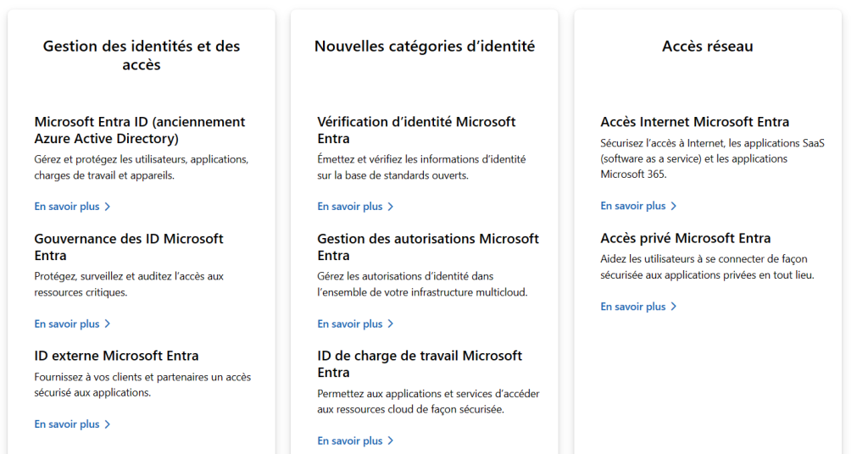Image resolution: width=868 pixels, height=454 pixels.
Task: Click title 'ID externe Microsoft Entra'
Action: 116,356
